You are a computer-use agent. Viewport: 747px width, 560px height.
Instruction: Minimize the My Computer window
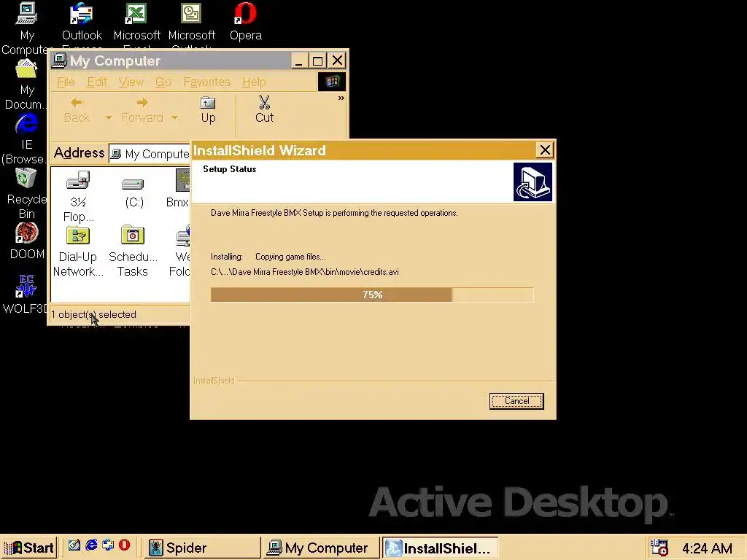299,61
